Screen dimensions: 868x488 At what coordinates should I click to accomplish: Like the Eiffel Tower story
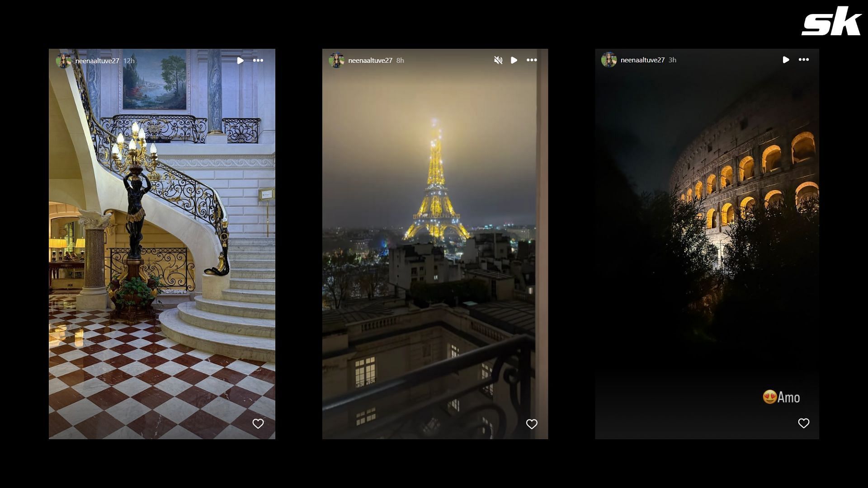(531, 423)
